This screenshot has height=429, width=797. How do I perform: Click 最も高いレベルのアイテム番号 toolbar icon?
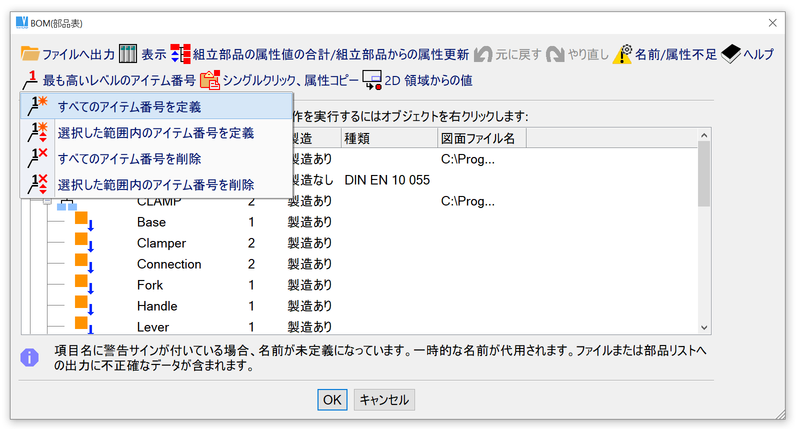tap(30, 80)
